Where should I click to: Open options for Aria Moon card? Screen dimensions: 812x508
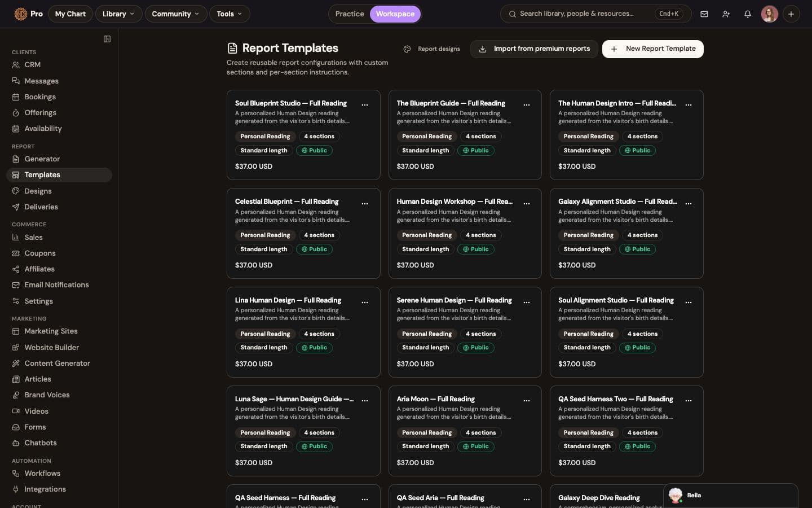[x=527, y=400]
